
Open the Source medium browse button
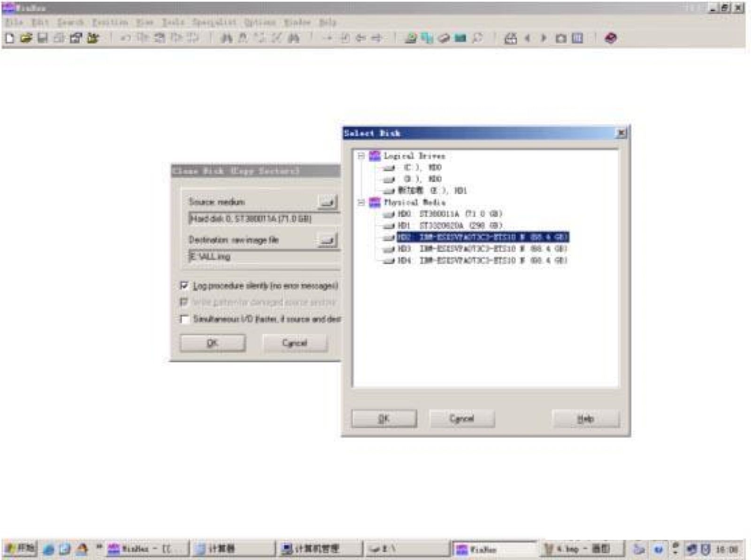(x=327, y=202)
